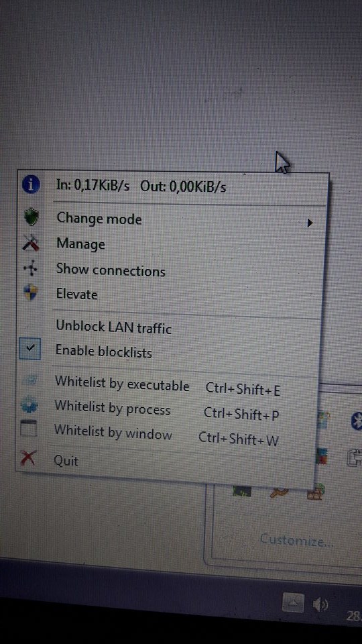Click the window icon for Whitelist by window
Image resolution: width=362 pixels, height=644 pixels.
click(x=29, y=429)
